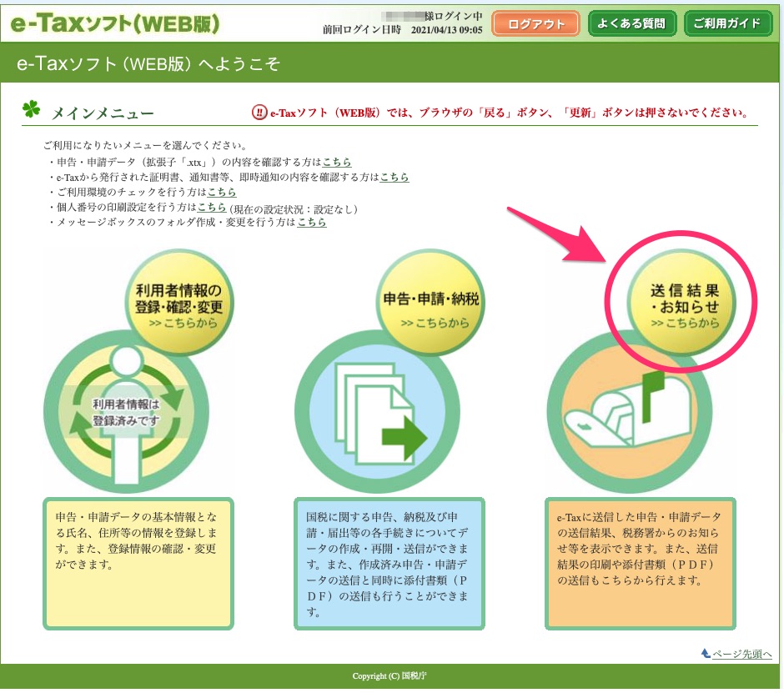Open よくある質問 page
Viewport: 784px width, 693px height.
[632, 23]
